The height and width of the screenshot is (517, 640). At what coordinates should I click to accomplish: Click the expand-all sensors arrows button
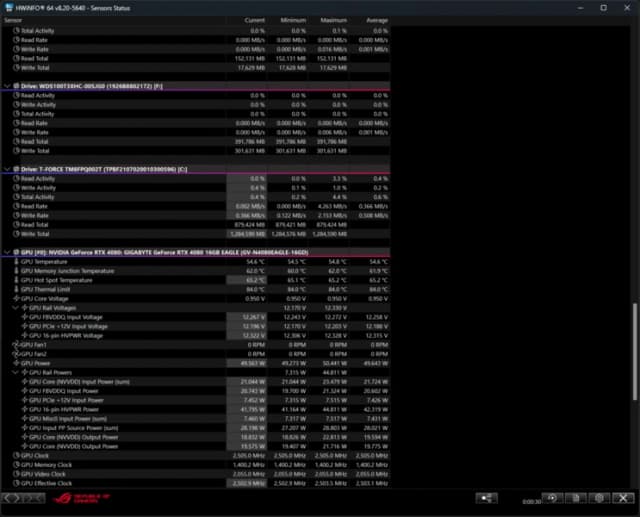12,498
